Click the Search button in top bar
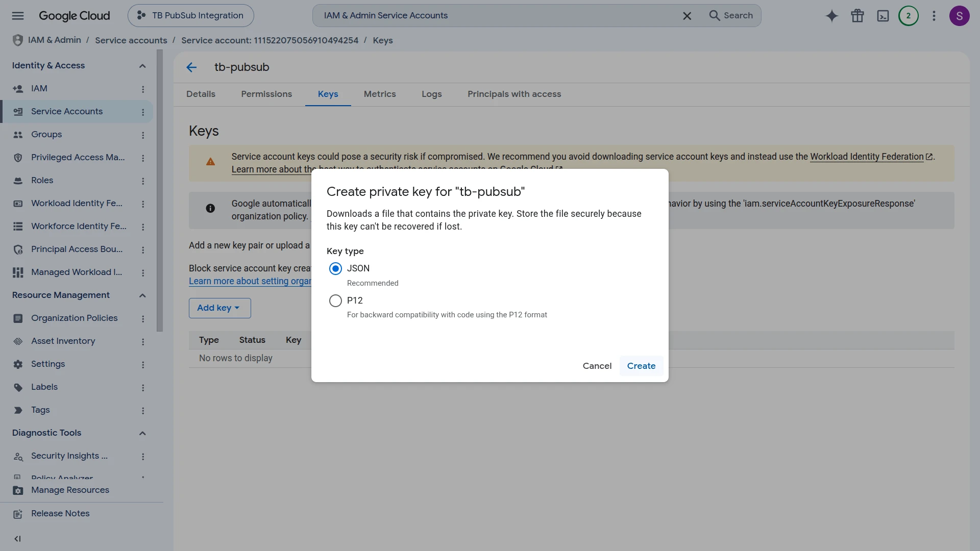The height and width of the screenshot is (551, 980). coord(731,16)
